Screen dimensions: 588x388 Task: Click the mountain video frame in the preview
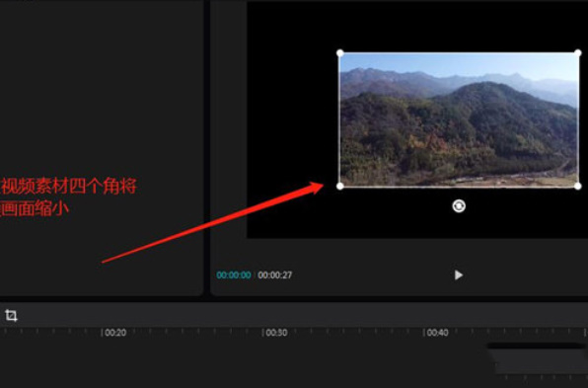459,119
